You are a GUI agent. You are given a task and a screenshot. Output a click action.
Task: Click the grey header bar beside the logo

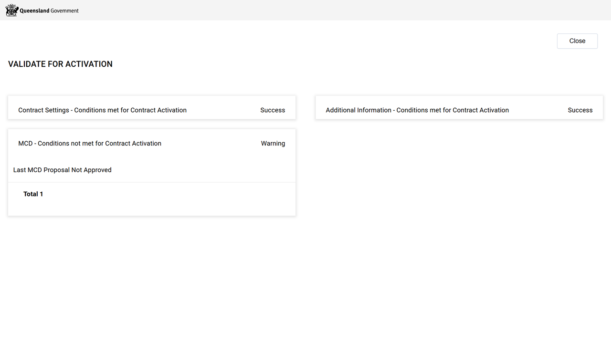tap(334, 10)
